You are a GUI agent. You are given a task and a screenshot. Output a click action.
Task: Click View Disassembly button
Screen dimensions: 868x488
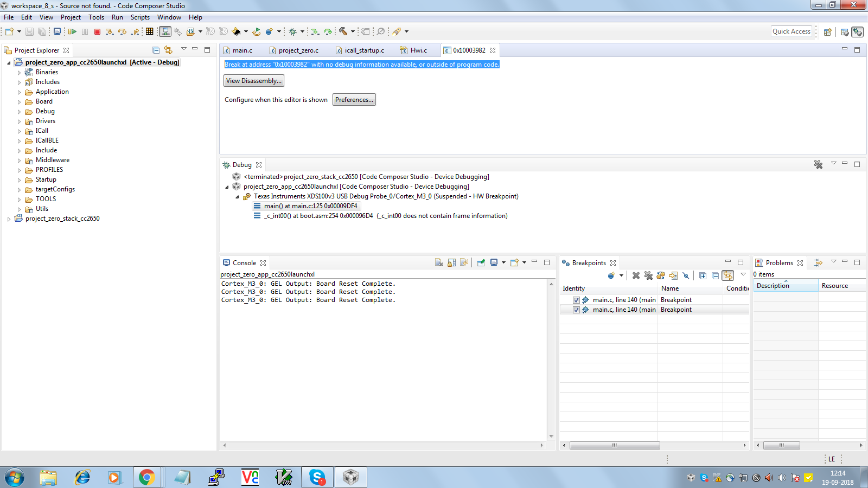pos(254,81)
